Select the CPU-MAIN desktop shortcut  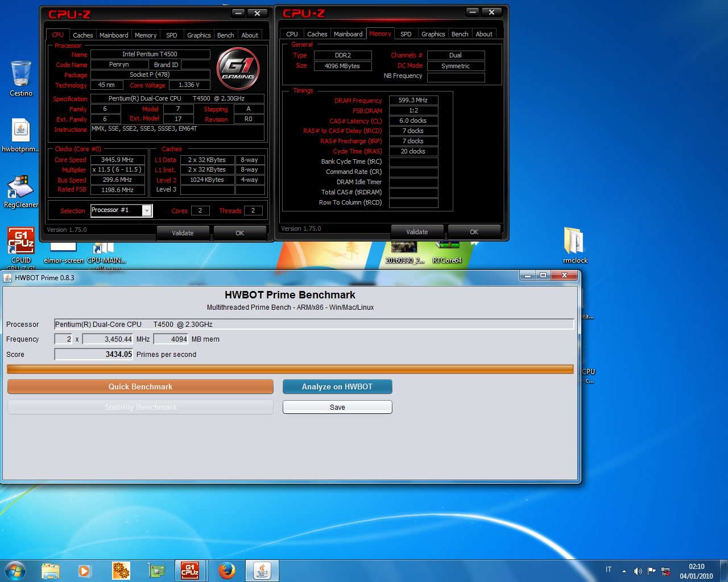[106, 253]
